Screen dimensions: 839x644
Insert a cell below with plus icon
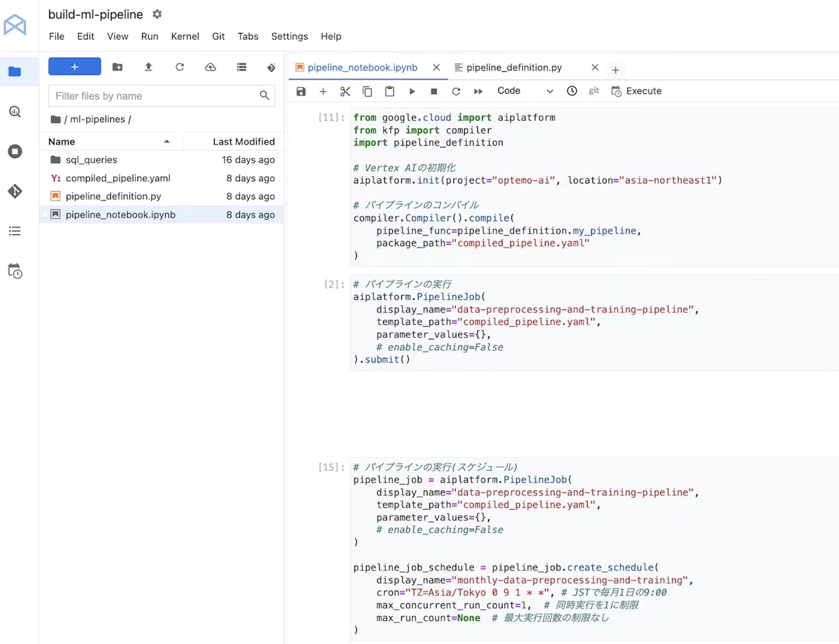coord(323,91)
